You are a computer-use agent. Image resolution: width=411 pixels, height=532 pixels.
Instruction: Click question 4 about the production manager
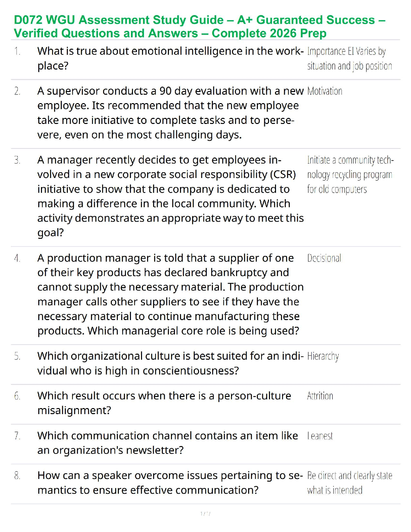(x=170, y=294)
